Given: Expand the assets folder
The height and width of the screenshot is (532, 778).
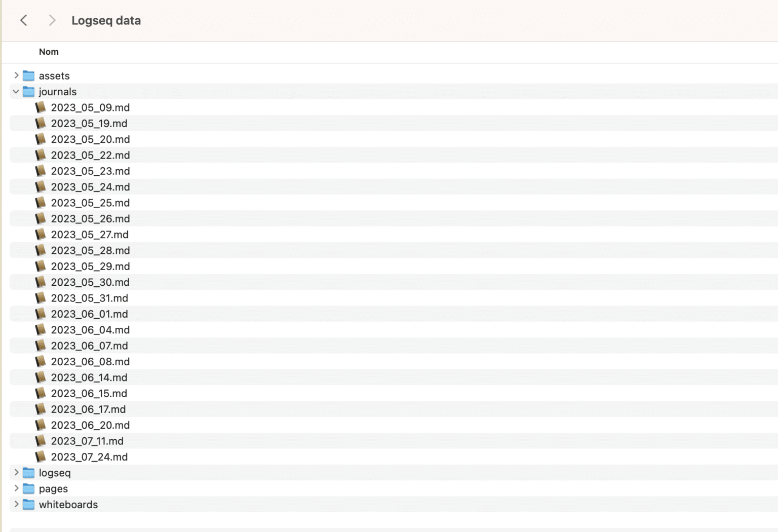Looking at the screenshot, I should [x=16, y=75].
